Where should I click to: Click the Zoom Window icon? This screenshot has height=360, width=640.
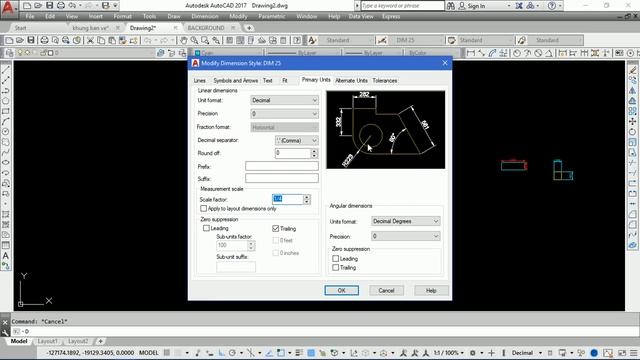[x=205, y=40]
